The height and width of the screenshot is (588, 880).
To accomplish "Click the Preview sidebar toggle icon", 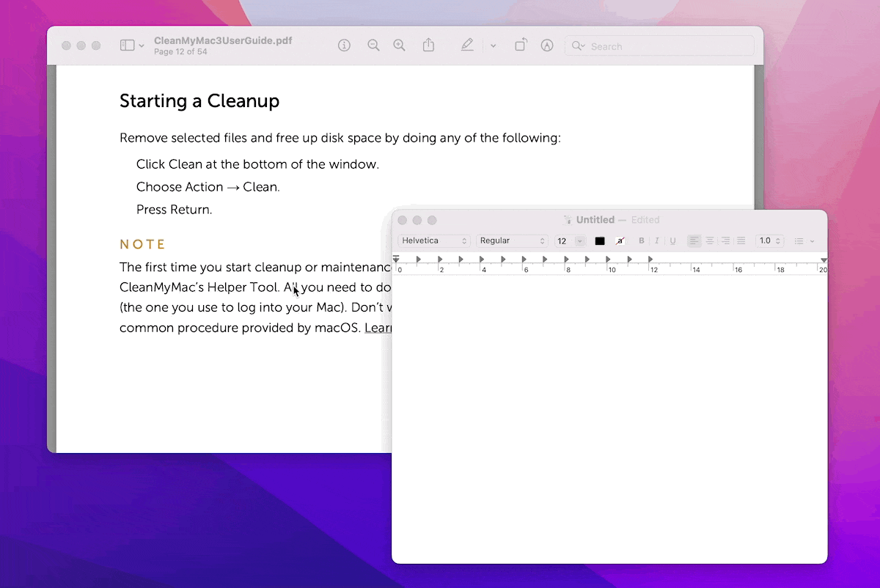I will point(128,45).
